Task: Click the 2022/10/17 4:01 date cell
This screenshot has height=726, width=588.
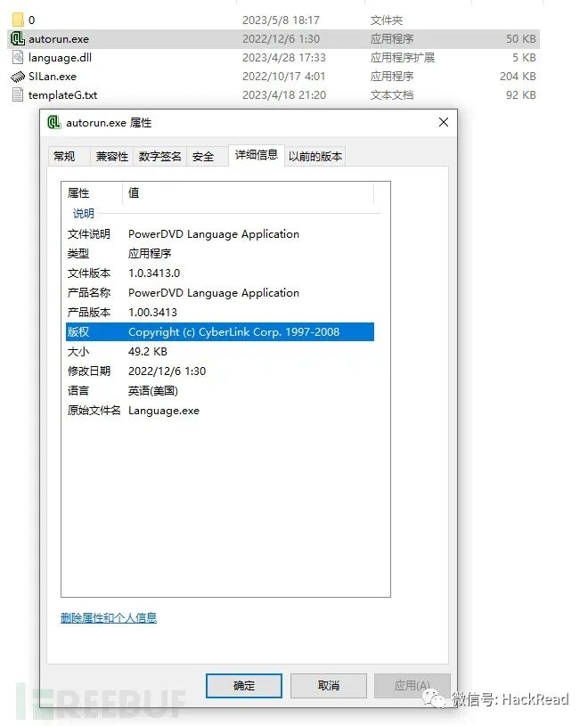Action: point(284,77)
